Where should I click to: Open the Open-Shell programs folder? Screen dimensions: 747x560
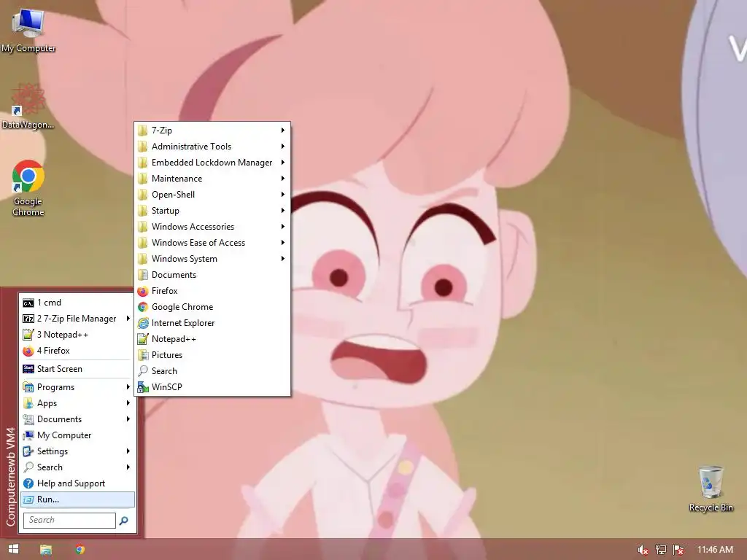point(212,194)
